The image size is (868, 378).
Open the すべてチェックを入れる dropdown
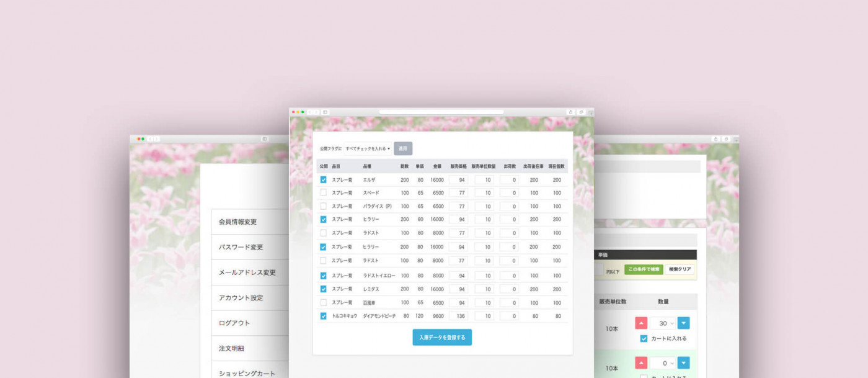pyautogui.click(x=368, y=149)
